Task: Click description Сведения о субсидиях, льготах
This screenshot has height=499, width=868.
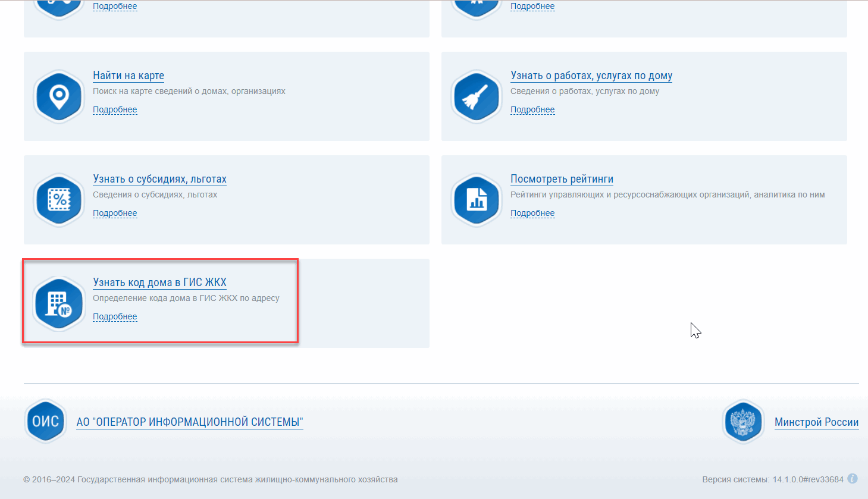Action: click(155, 194)
